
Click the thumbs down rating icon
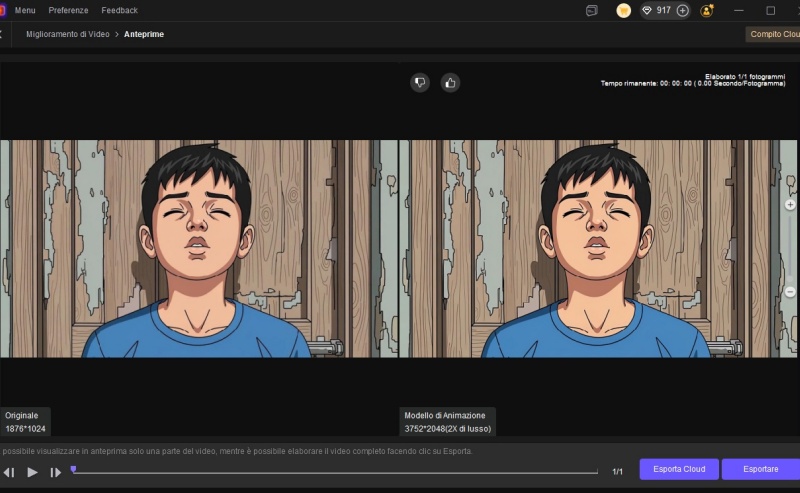(420, 83)
